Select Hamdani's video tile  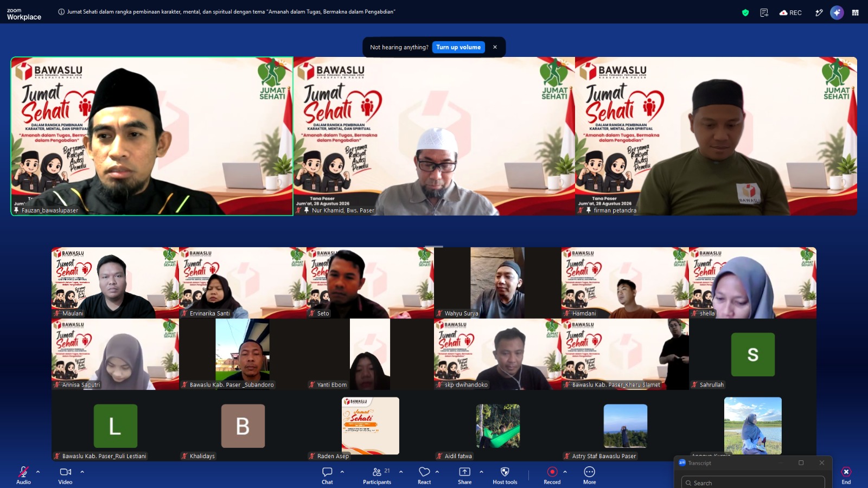625,282
